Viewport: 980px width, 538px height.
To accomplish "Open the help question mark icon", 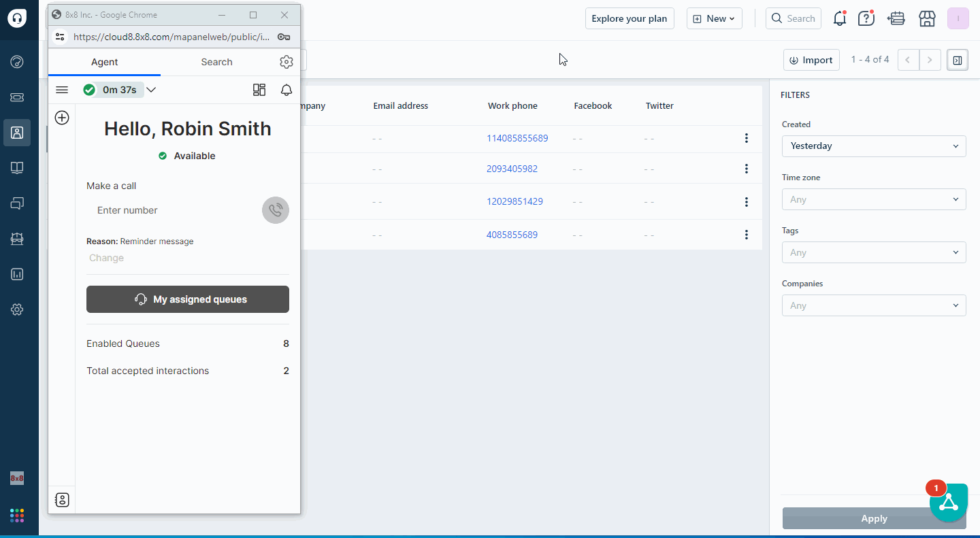I will click(866, 18).
